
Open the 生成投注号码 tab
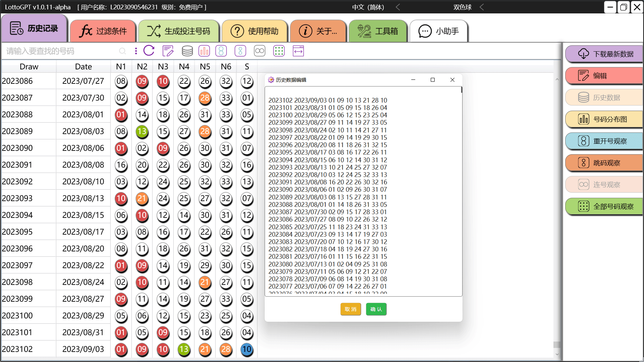click(178, 31)
